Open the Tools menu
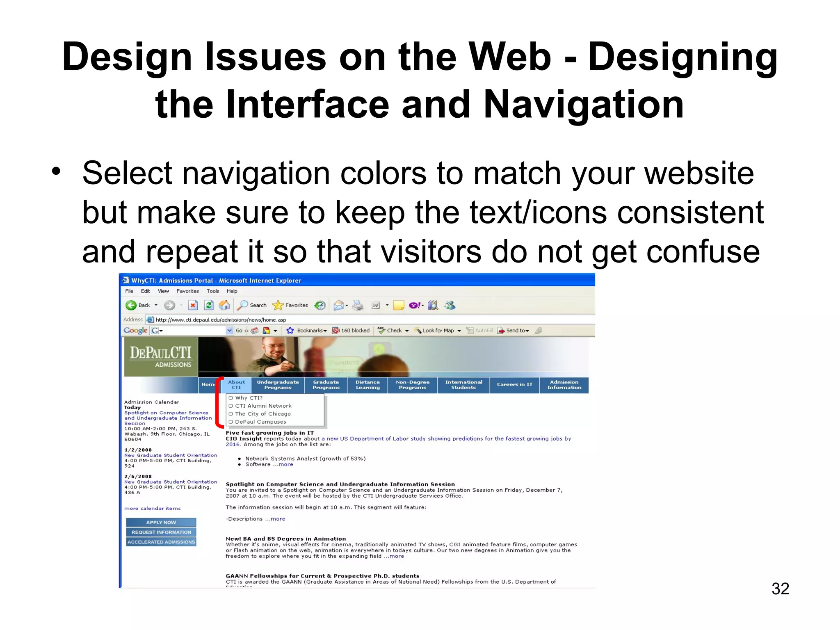 213,291
